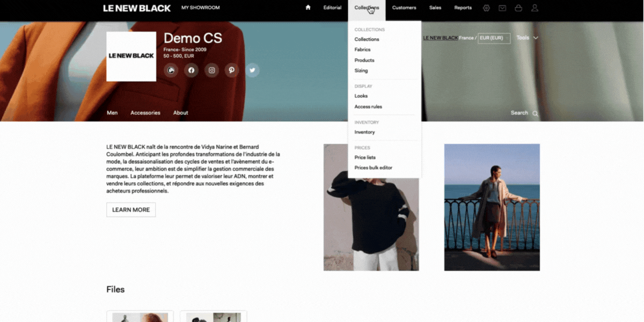Viewport: 644px width, 322px height.
Task: Open the About tab
Action: click(180, 113)
